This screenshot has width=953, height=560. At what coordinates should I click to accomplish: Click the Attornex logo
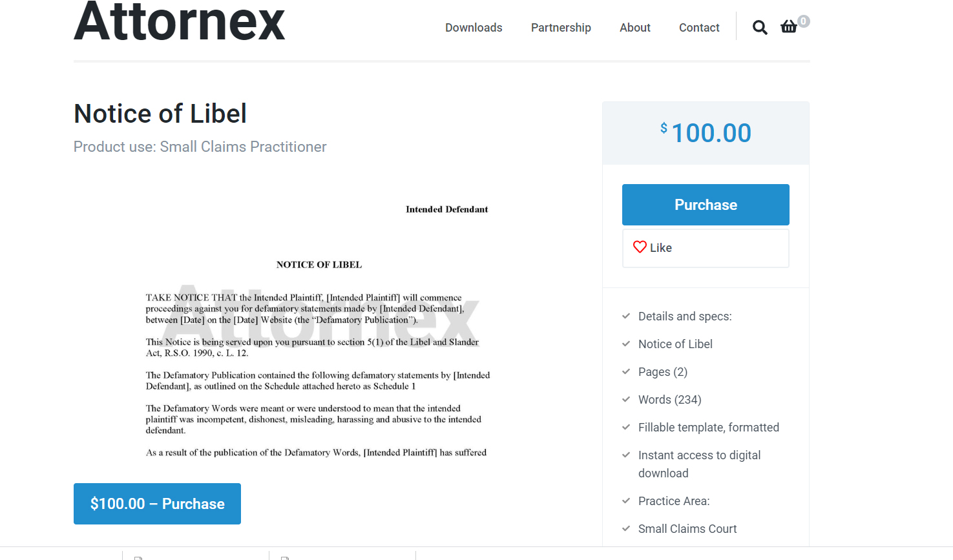click(x=179, y=23)
